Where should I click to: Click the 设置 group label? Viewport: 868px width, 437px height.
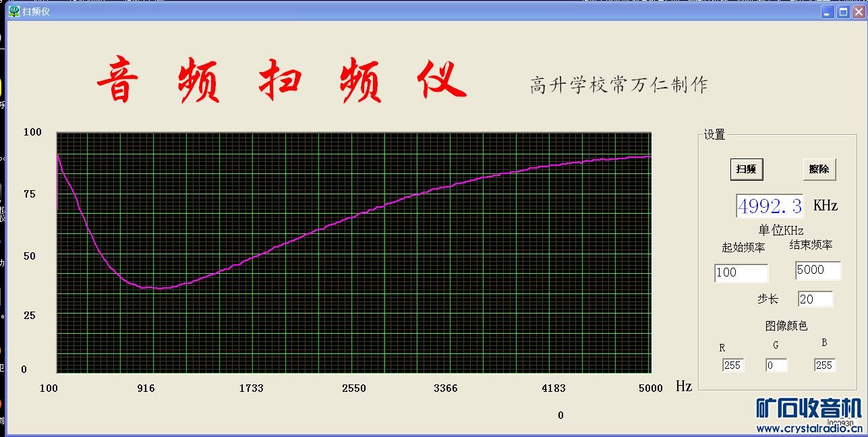[x=714, y=135]
